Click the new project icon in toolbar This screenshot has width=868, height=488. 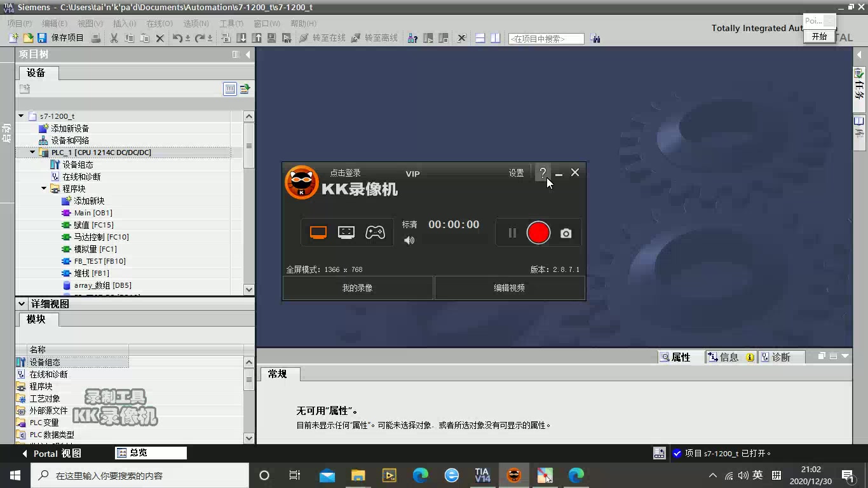pos(13,38)
